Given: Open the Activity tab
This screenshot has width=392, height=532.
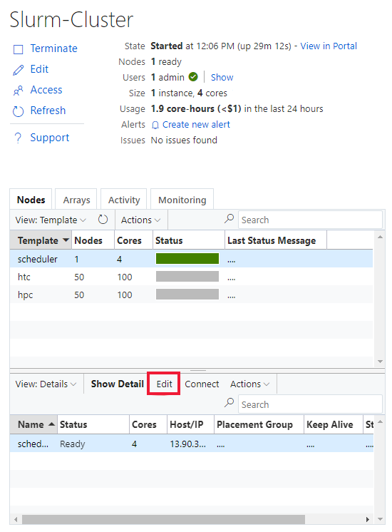Looking at the screenshot, I should (124, 200).
